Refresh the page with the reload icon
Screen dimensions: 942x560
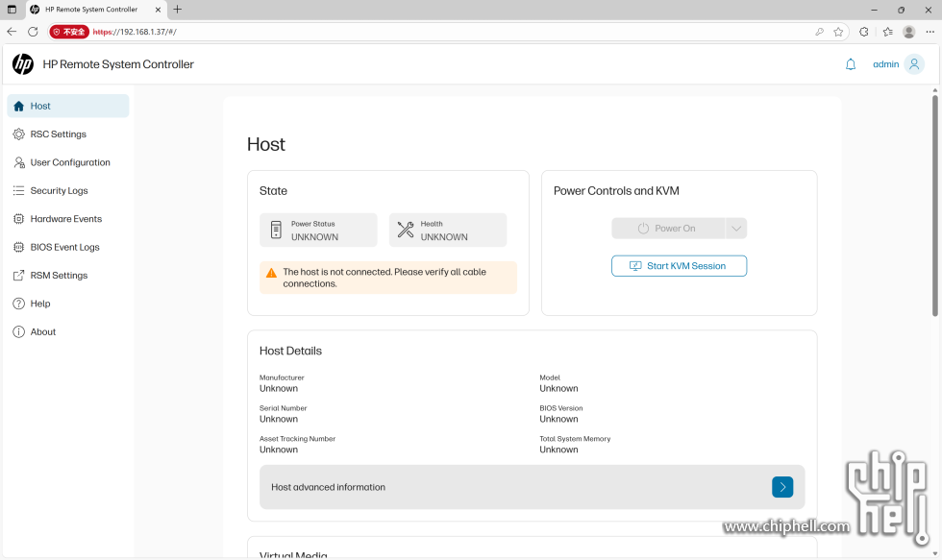(x=33, y=32)
